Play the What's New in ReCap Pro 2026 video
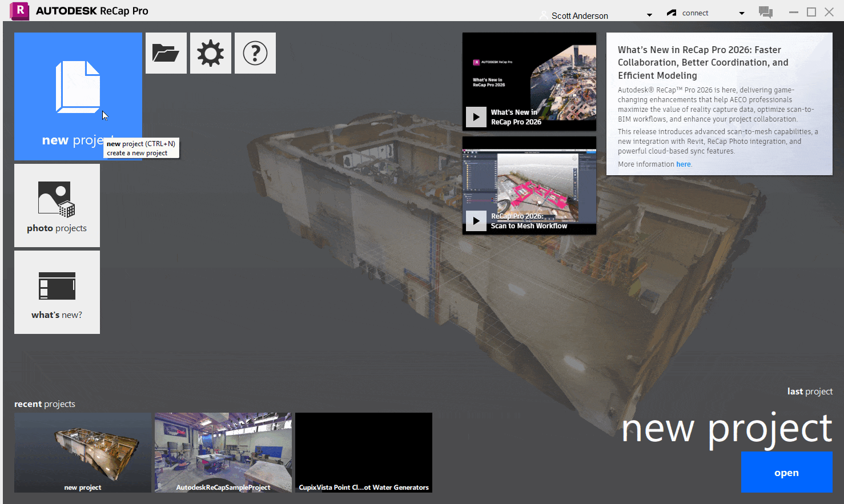 pyautogui.click(x=476, y=116)
